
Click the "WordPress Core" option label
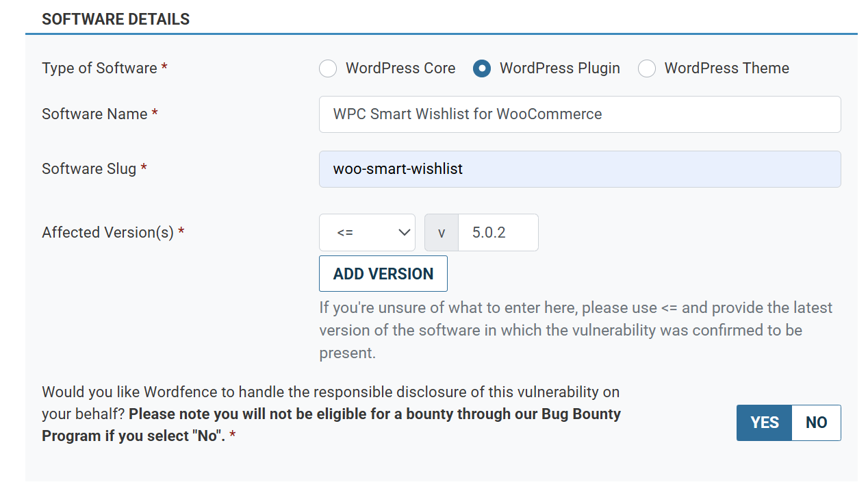click(x=400, y=68)
